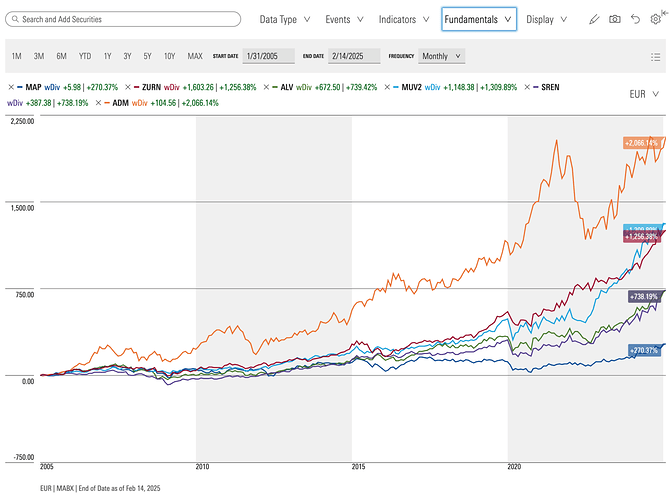Click the magnifier search icon

(x=15, y=19)
